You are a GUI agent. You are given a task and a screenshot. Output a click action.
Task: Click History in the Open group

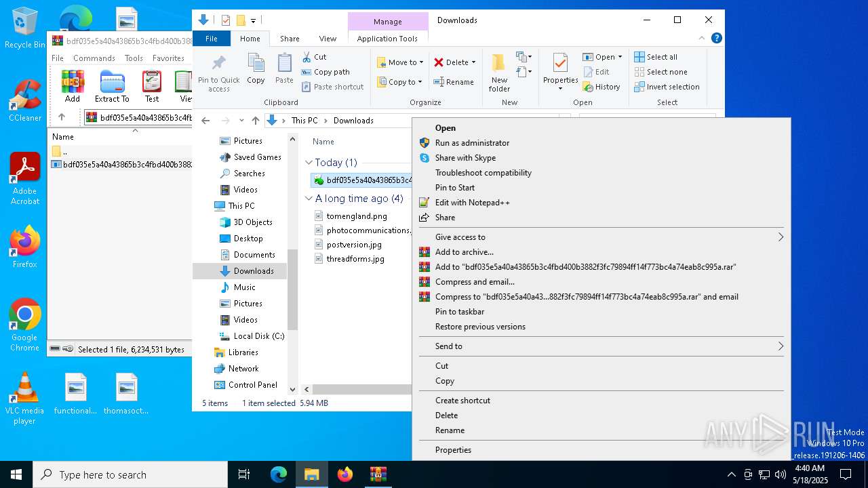[601, 87]
